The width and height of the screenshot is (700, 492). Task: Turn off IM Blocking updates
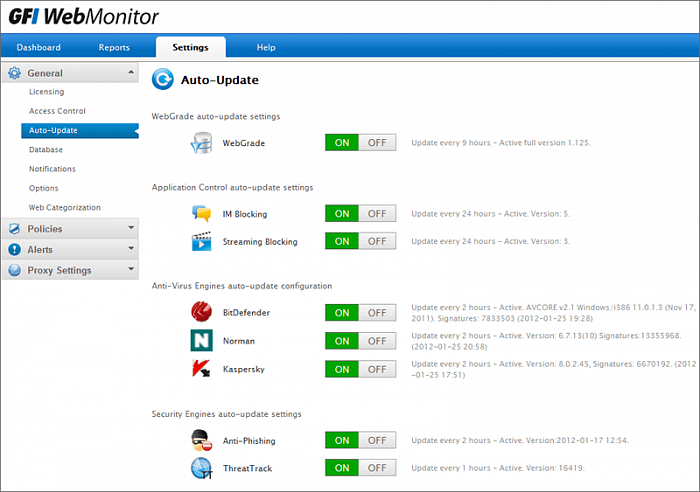pyautogui.click(x=377, y=214)
